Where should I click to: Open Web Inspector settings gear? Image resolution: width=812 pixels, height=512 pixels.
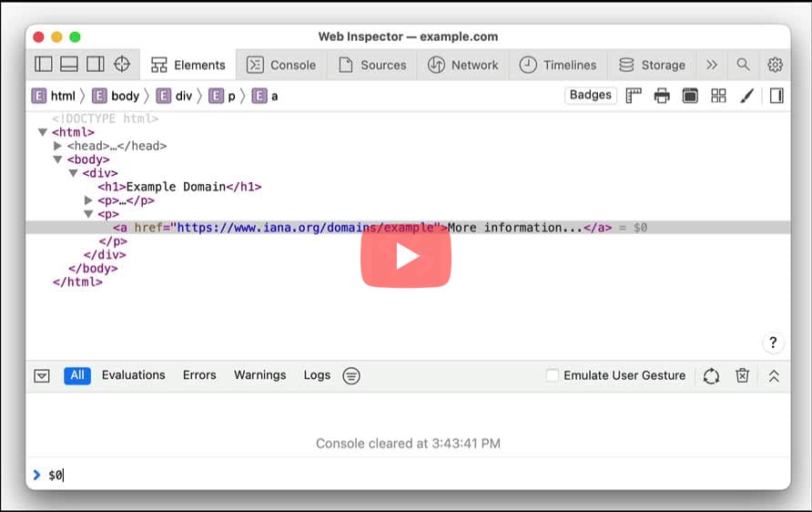pos(775,65)
